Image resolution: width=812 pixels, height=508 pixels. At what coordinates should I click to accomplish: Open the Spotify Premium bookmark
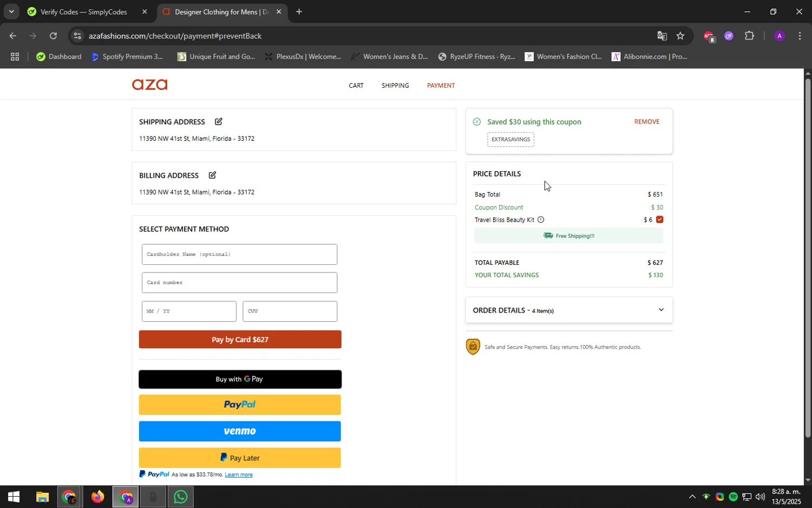click(127, 56)
